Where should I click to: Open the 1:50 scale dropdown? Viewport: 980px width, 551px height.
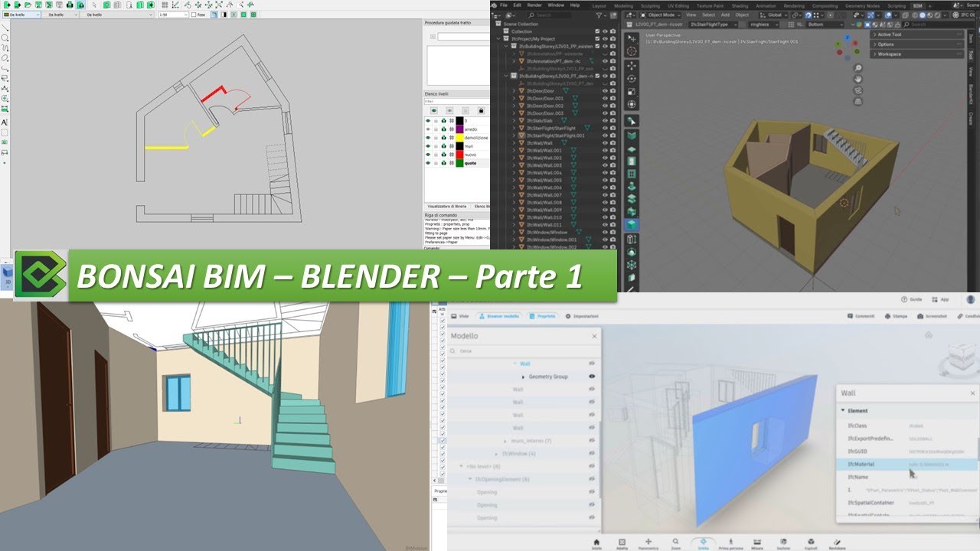173,15
